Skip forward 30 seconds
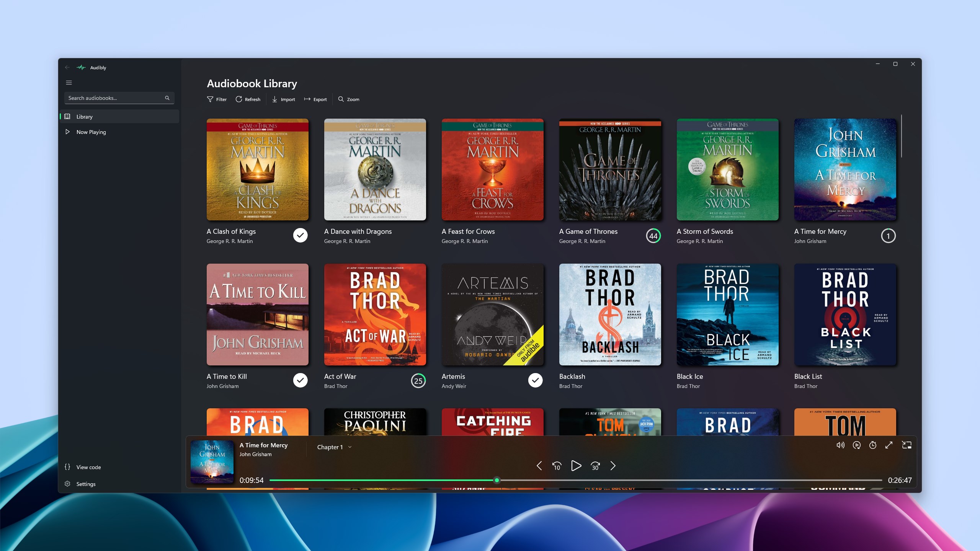Image resolution: width=980 pixels, height=551 pixels. [595, 466]
